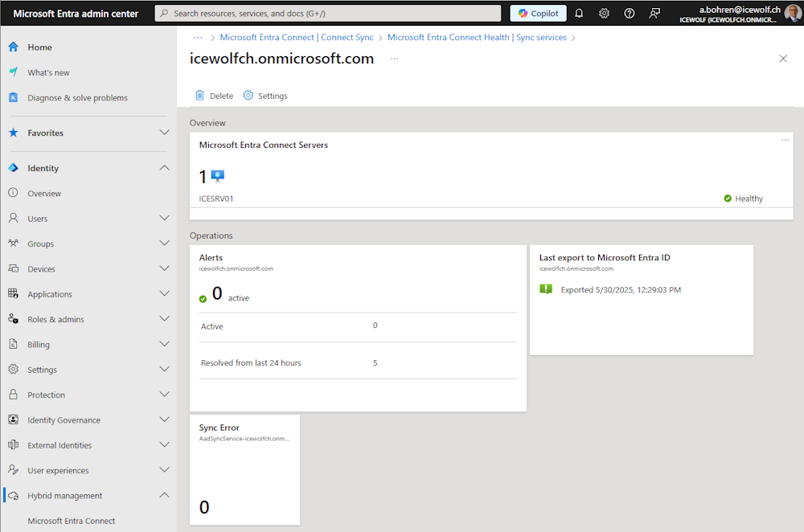The height and width of the screenshot is (532, 804).
Task: Collapse the Identity section chevron
Action: coord(164,168)
